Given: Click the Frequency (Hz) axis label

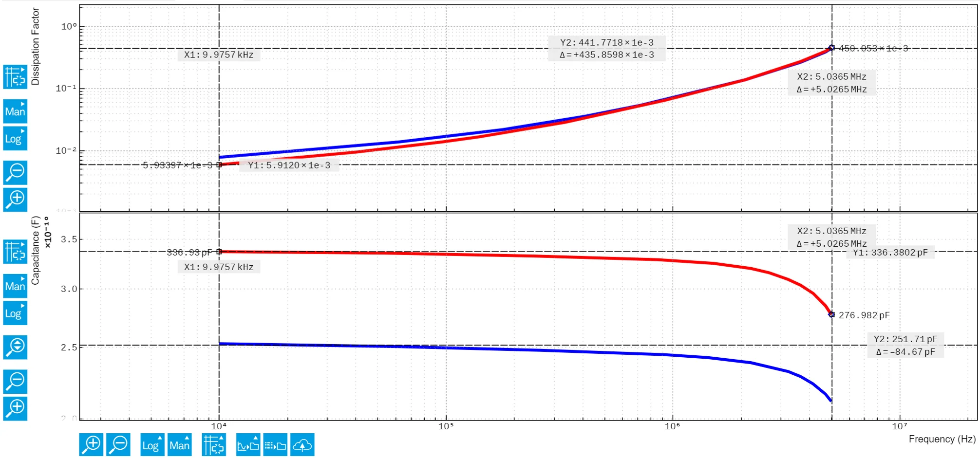Looking at the screenshot, I should point(942,439).
